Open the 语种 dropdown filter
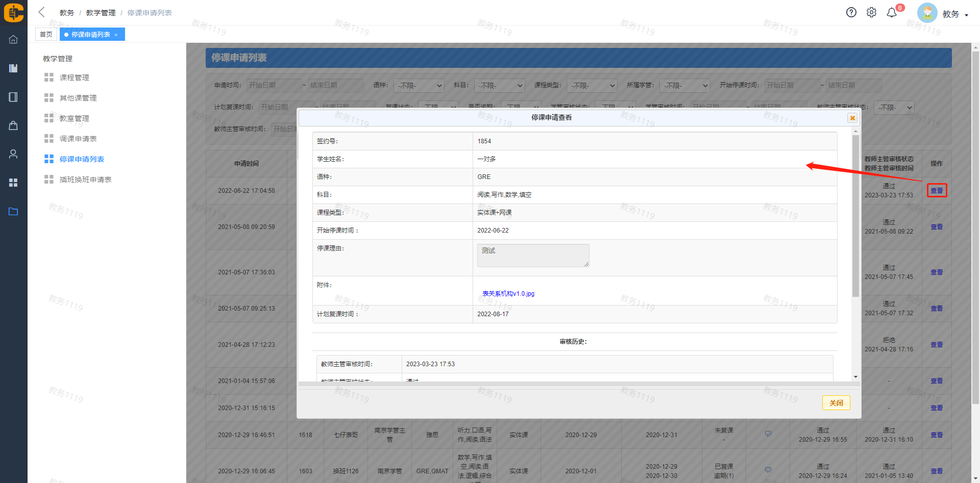980x483 pixels. (x=418, y=86)
